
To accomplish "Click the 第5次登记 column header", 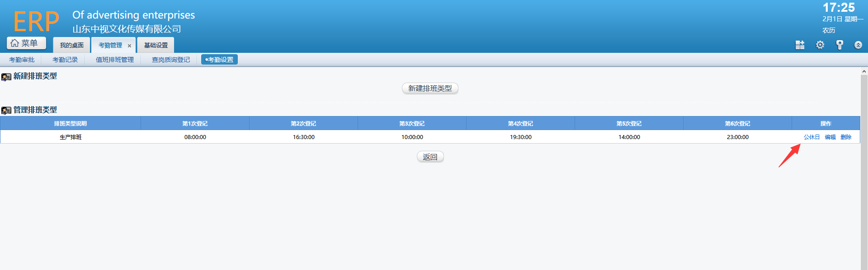I will pos(629,123).
